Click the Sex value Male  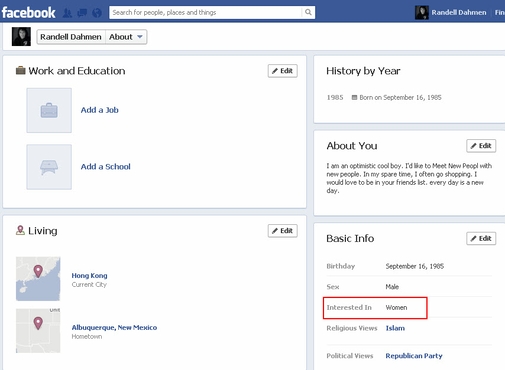click(x=392, y=287)
